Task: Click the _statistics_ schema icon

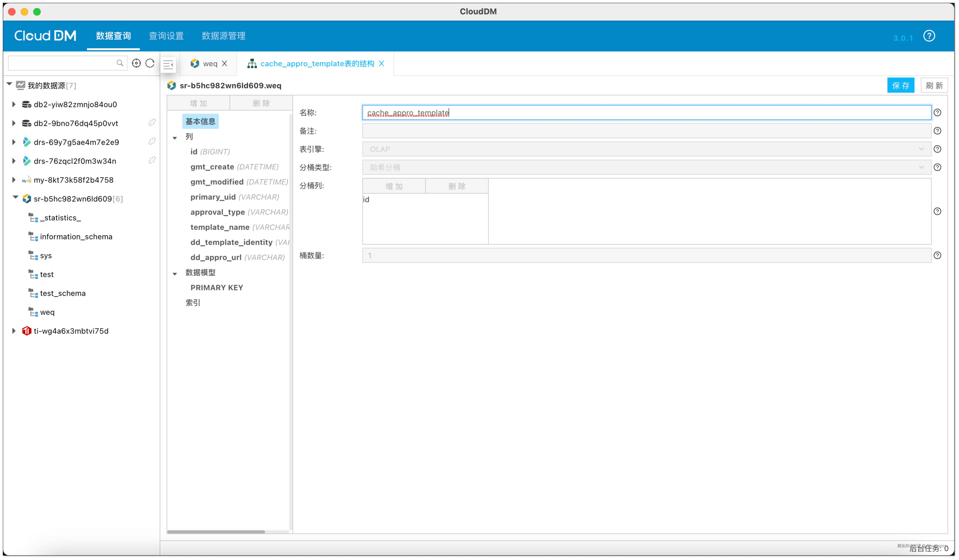Action: click(33, 218)
